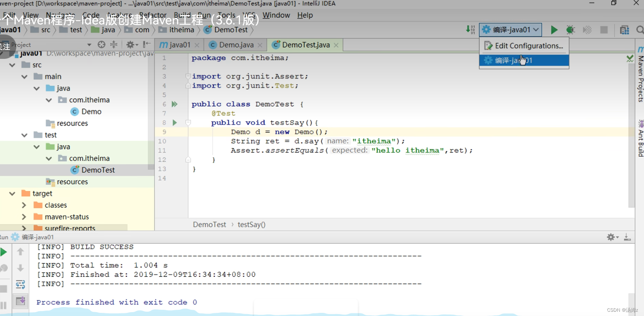The width and height of the screenshot is (644, 316).
Task: Select resources folder under test
Action: click(67, 182)
